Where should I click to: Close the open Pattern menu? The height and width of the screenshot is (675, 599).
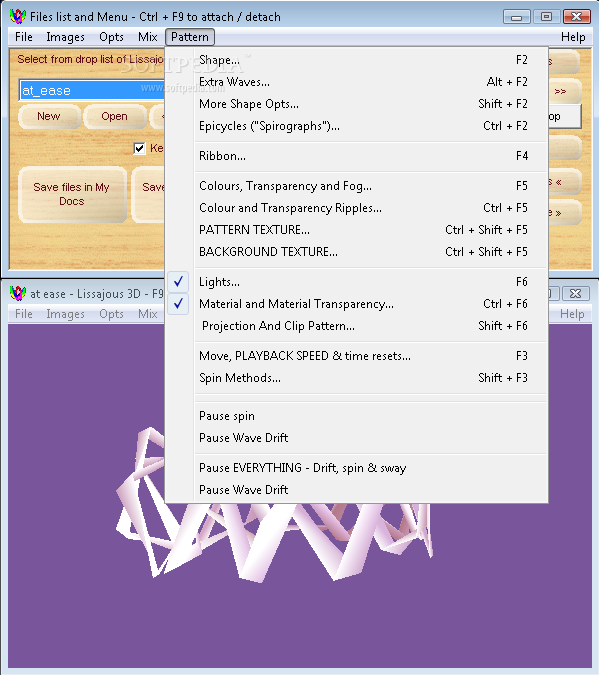point(189,37)
